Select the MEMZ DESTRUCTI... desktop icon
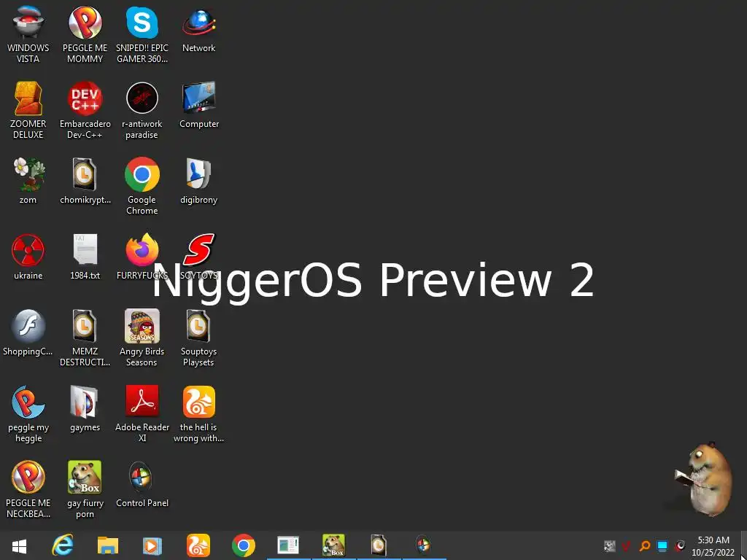The image size is (747, 560). coord(85,337)
